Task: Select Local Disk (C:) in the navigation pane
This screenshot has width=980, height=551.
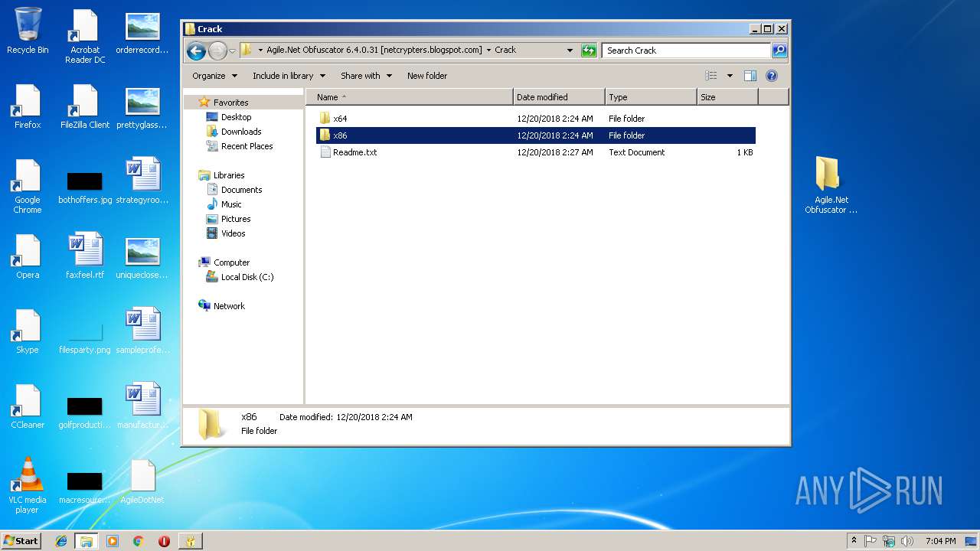Action: 247,277
